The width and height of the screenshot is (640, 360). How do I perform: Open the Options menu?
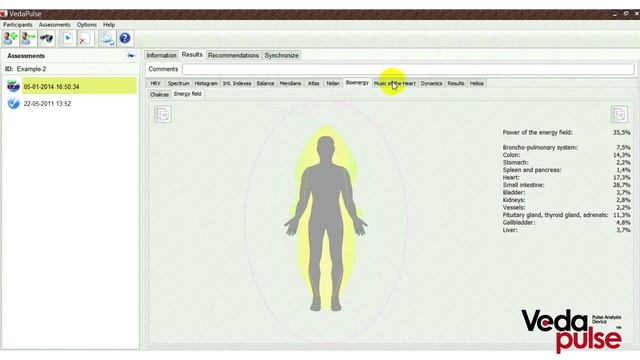(87, 25)
